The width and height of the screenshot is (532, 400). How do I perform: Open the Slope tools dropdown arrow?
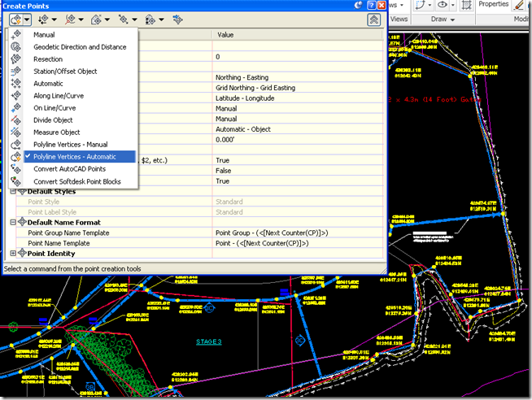point(162,20)
